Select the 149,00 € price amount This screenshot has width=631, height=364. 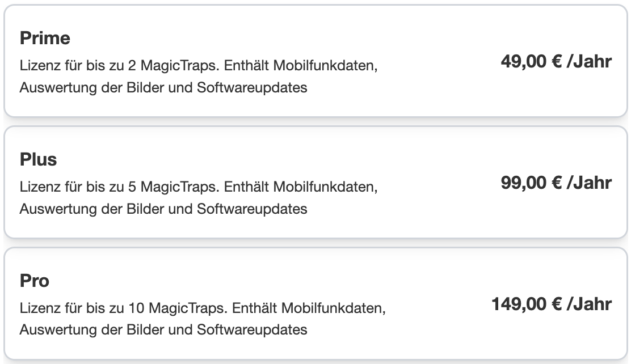[527, 304]
